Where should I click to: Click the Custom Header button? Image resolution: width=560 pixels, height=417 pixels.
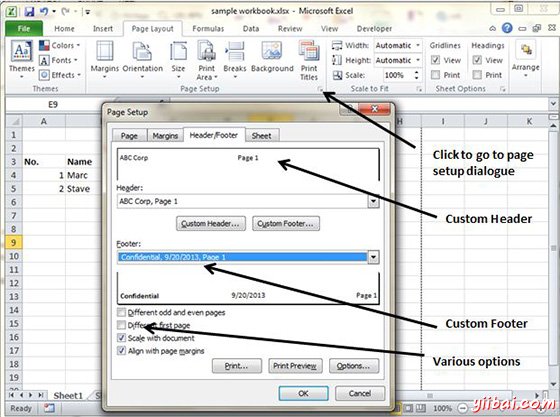211,224
